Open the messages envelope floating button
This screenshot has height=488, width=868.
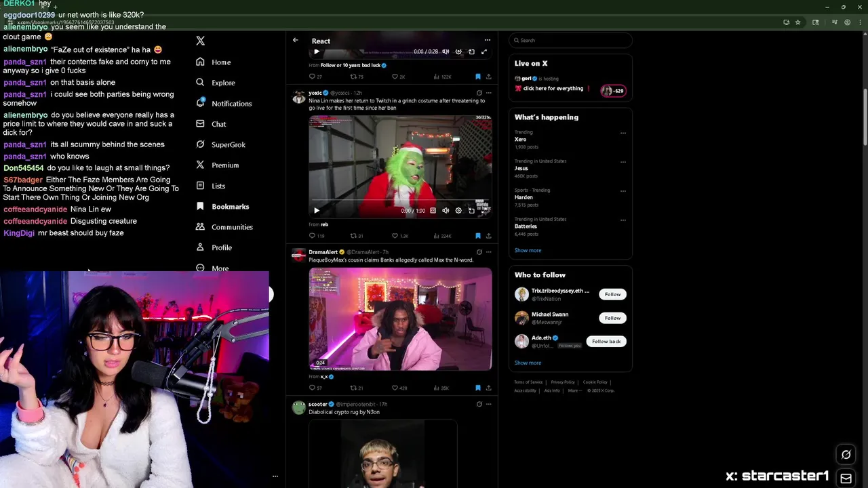(x=846, y=478)
